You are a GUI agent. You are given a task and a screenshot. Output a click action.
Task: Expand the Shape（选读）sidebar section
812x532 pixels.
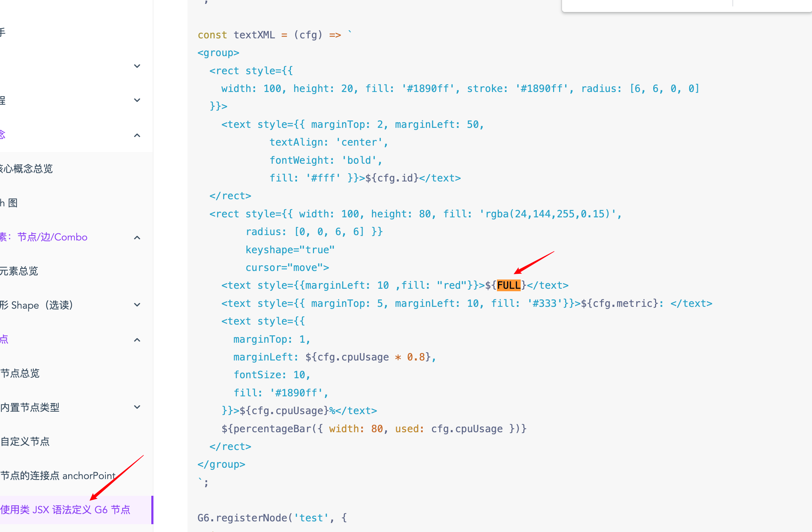pos(137,305)
